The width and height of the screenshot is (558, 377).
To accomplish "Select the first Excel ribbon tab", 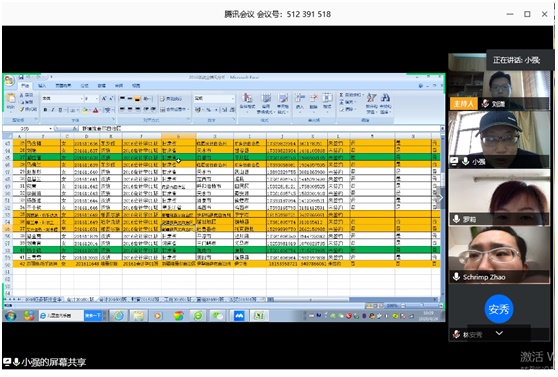I will (25, 86).
